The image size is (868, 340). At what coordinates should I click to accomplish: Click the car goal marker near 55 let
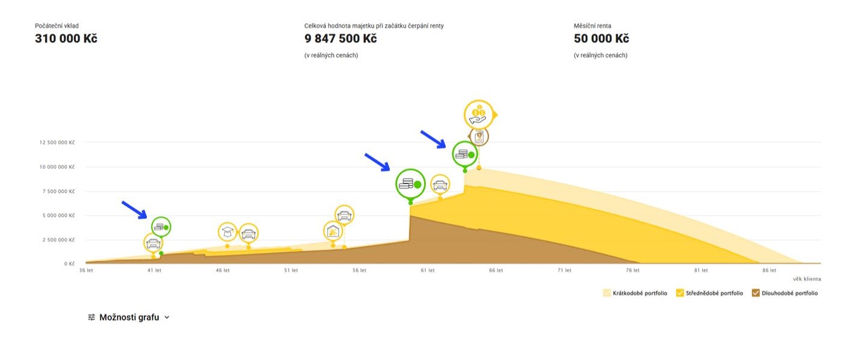[344, 214]
